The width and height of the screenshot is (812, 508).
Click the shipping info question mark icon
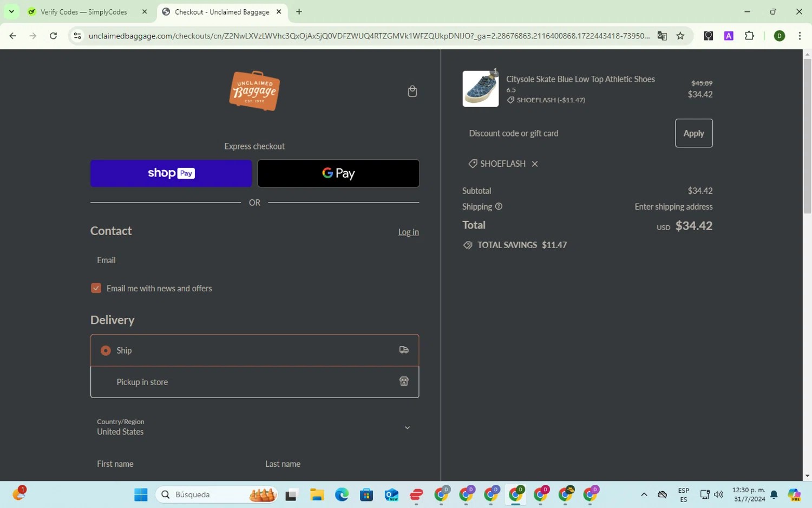click(x=499, y=206)
